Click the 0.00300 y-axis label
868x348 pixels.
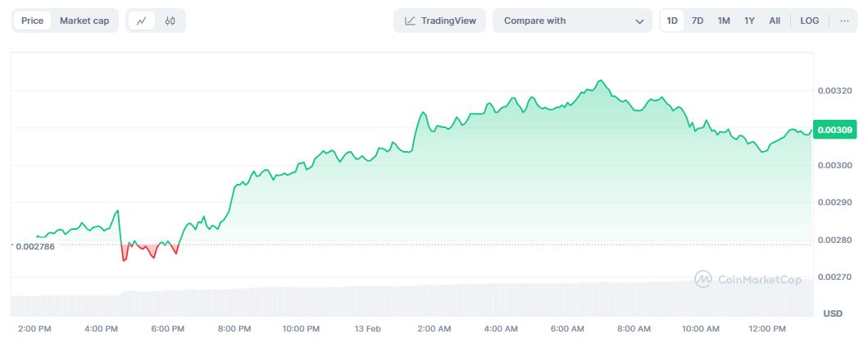[833, 165]
